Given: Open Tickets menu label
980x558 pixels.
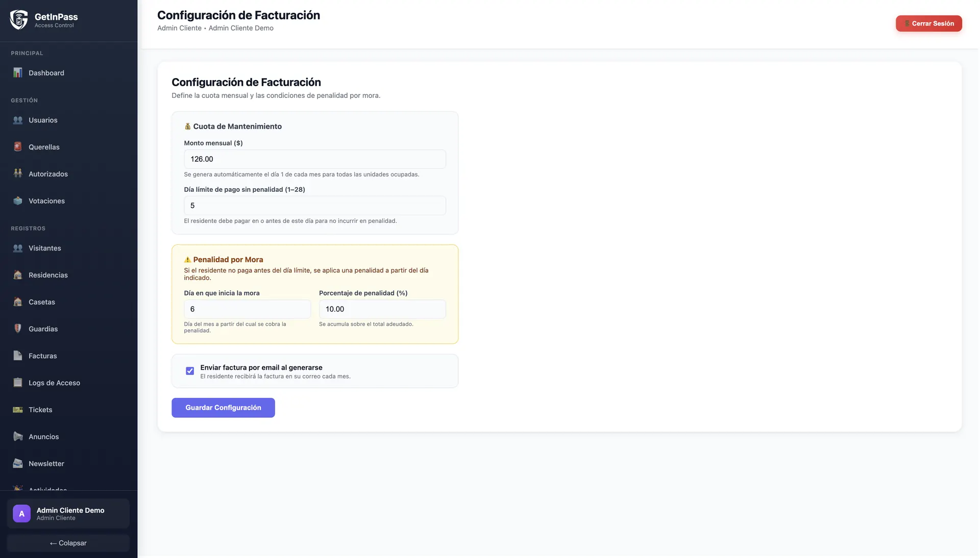Looking at the screenshot, I should (x=40, y=410).
